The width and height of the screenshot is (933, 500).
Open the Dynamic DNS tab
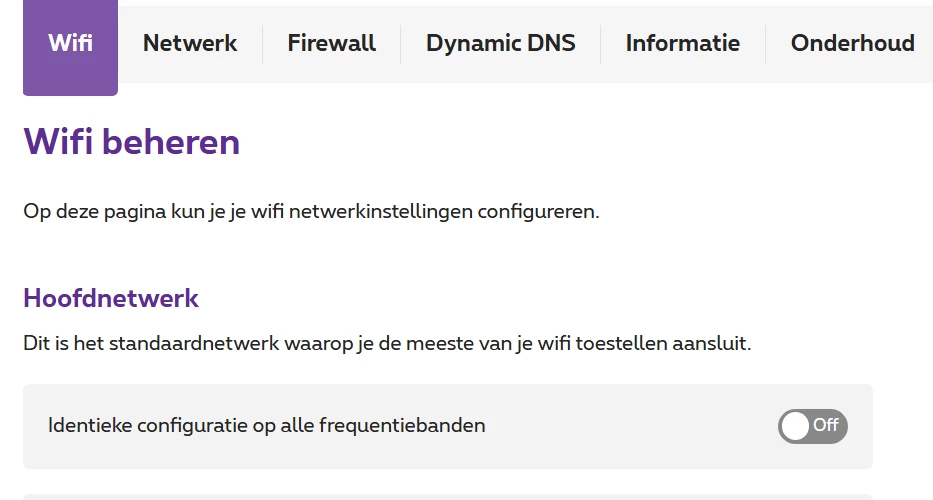click(500, 44)
